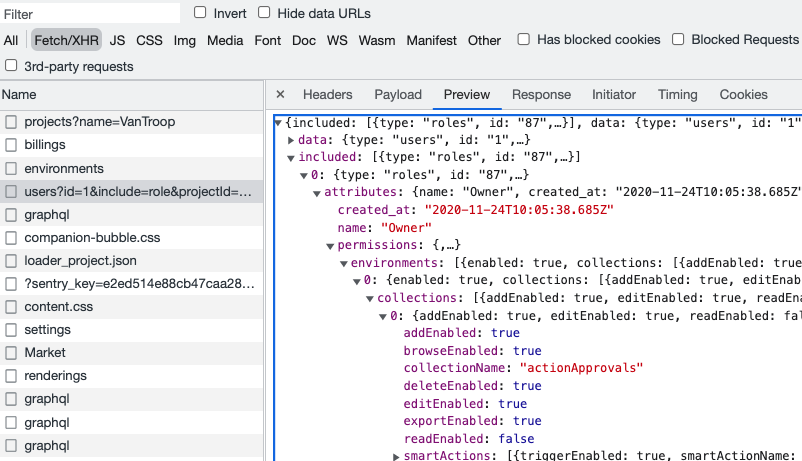Collapse the permissions object node
The width and height of the screenshot is (802, 461).
330,246
